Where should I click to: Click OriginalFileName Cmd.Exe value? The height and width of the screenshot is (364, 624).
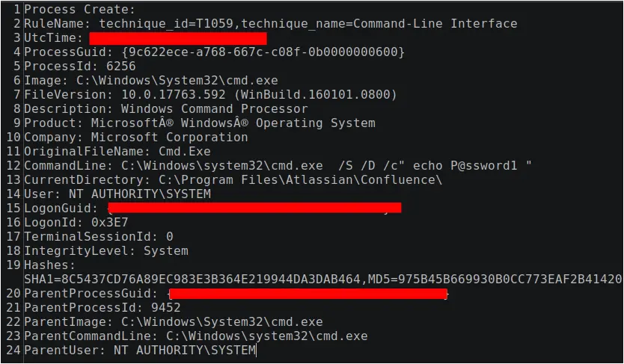185,152
